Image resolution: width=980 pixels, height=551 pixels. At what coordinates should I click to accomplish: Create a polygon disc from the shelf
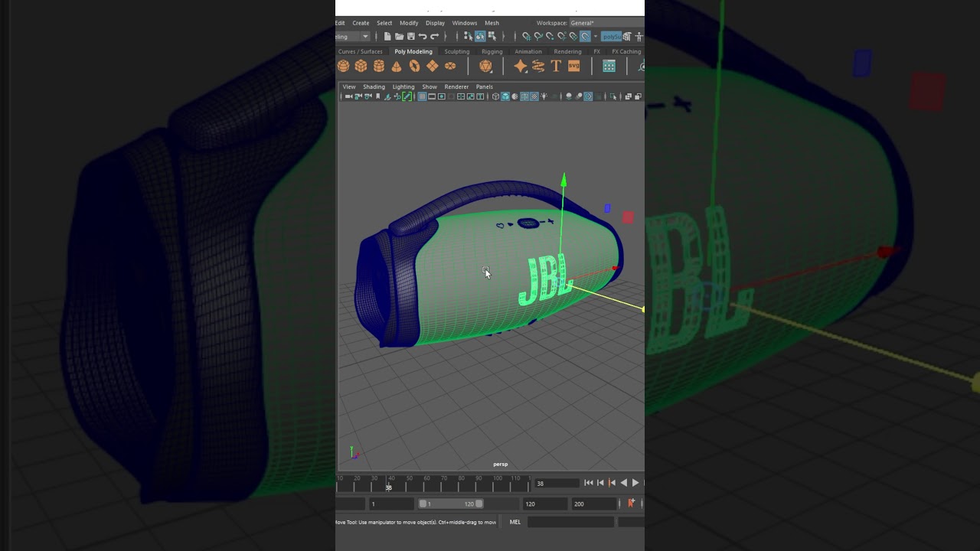click(450, 67)
